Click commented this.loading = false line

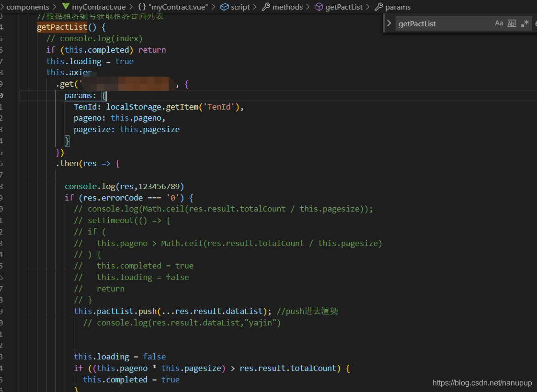tap(131, 277)
